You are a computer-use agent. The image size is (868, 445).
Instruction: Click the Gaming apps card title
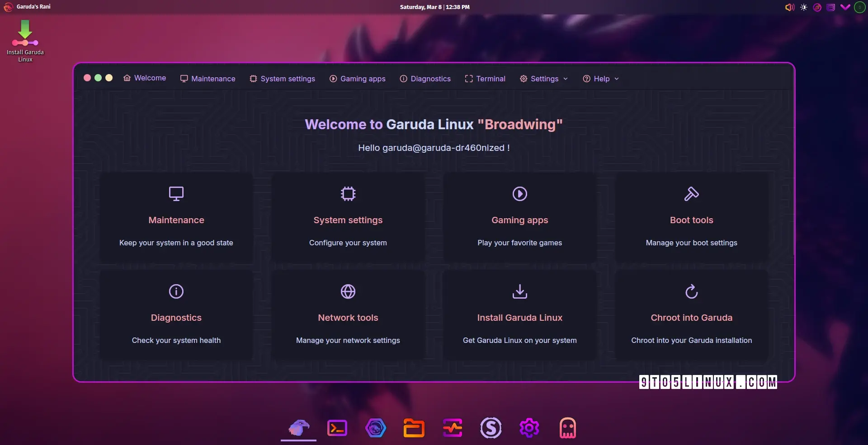click(x=520, y=220)
